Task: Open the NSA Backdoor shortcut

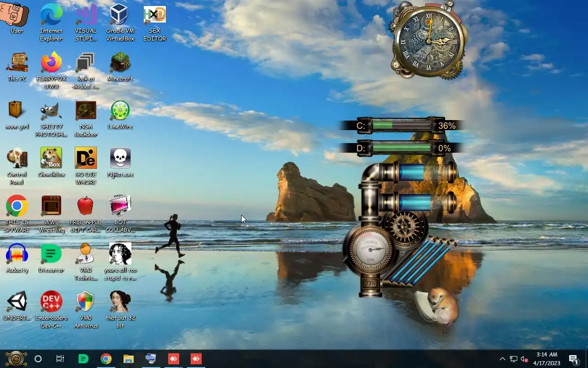Action: point(86,119)
